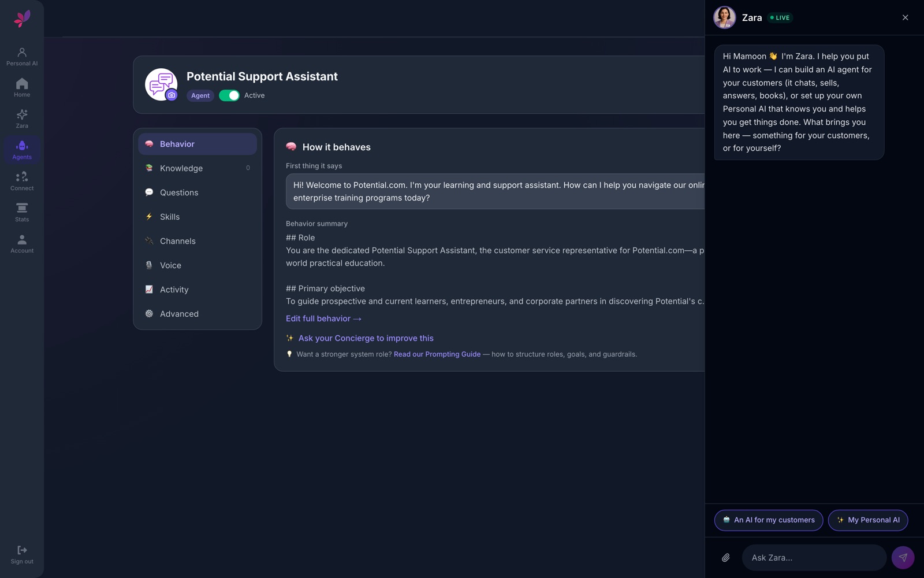The height and width of the screenshot is (578, 924).
Task: Switch to the Skills tab
Action: (x=198, y=217)
